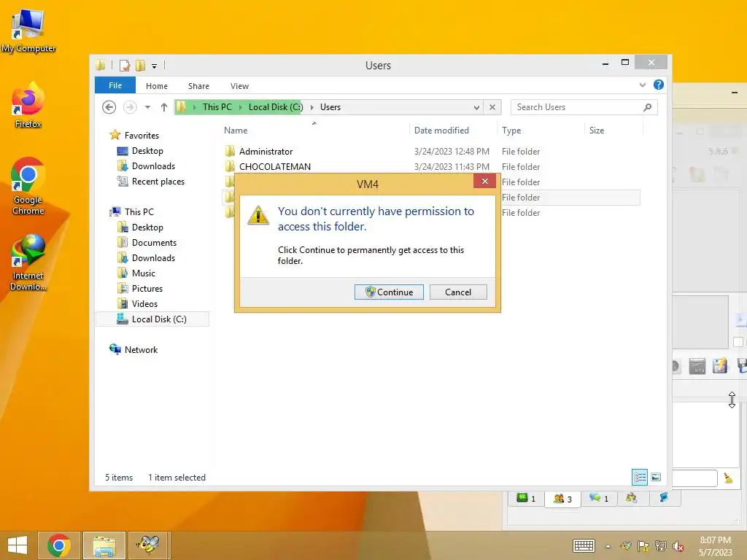Select Favorites in the navigation pane

click(142, 135)
